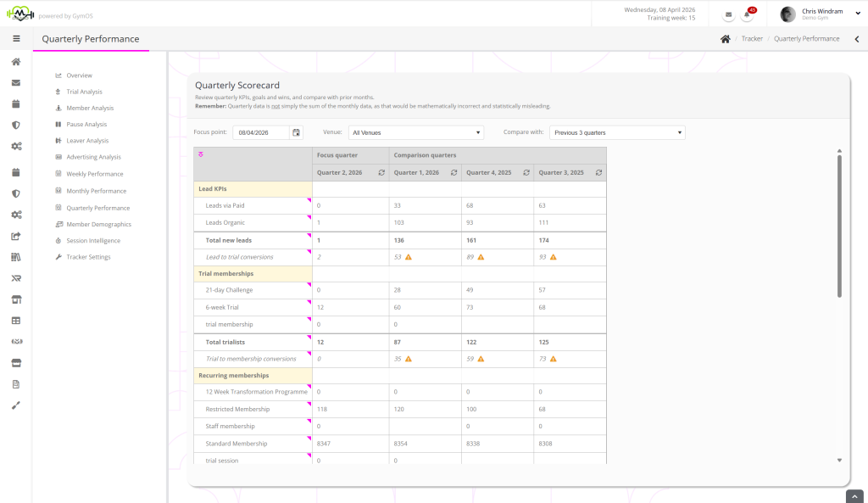
Task: Select Member Demographics menu item
Action: [98, 224]
